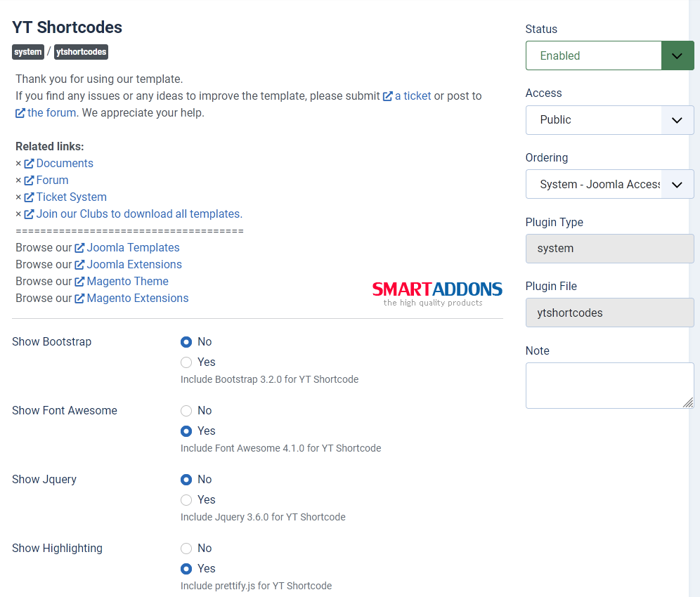Enable Yes for Show Jquery
This screenshot has width=700, height=597.
pyautogui.click(x=186, y=500)
